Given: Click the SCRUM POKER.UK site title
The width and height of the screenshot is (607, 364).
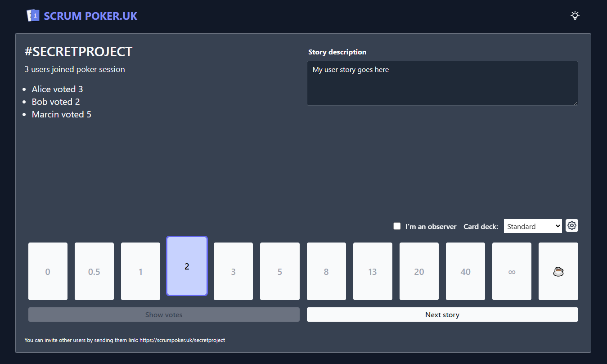Looking at the screenshot, I should (90, 16).
